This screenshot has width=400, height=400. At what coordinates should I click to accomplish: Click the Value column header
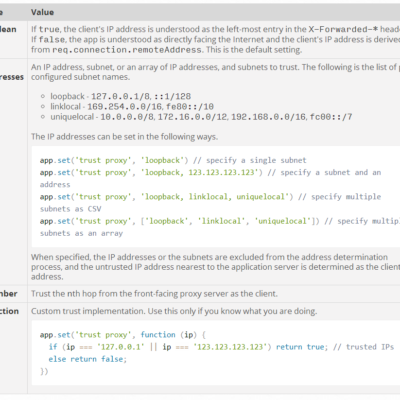pos(42,12)
